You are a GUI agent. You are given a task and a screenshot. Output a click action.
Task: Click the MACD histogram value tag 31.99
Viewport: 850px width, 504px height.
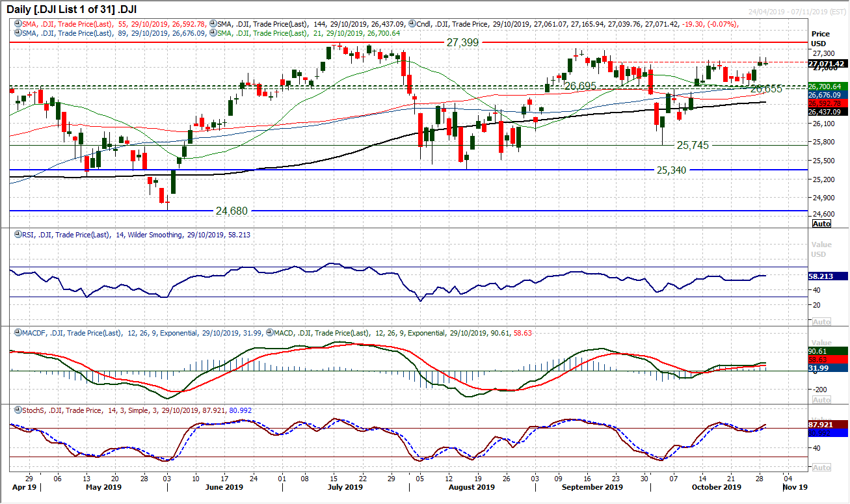[828, 367]
